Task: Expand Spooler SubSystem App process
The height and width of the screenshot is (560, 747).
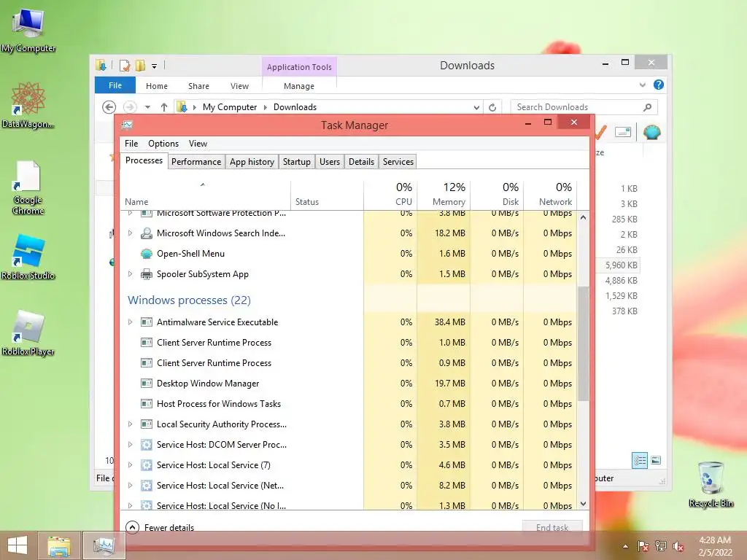Action: point(130,274)
